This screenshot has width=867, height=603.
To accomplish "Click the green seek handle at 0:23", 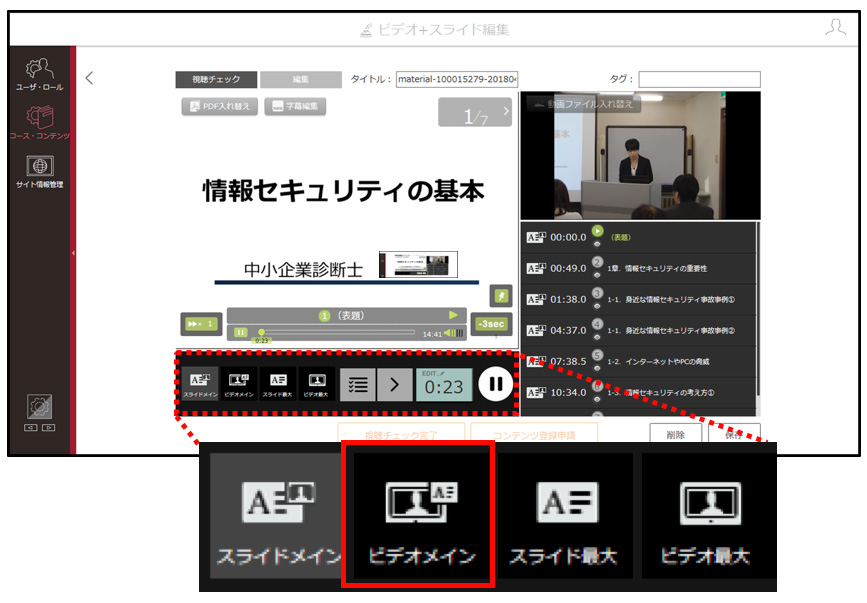I will (262, 332).
